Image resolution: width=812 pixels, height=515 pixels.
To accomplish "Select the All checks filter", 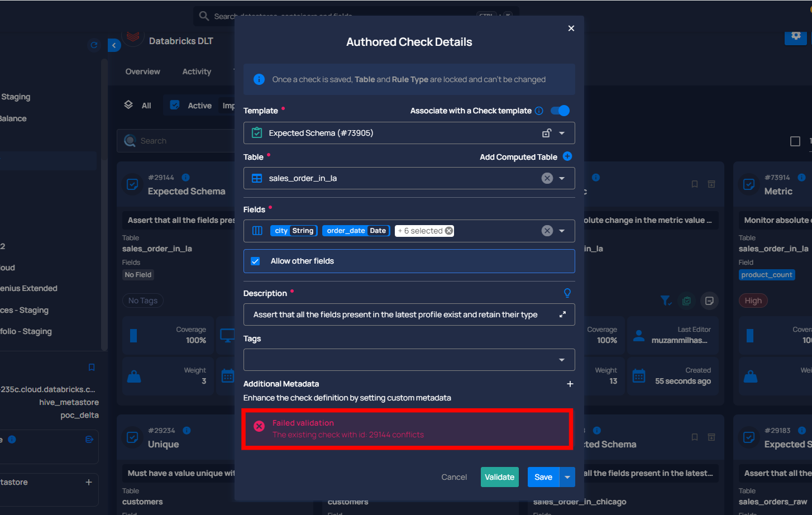I will point(137,105).
